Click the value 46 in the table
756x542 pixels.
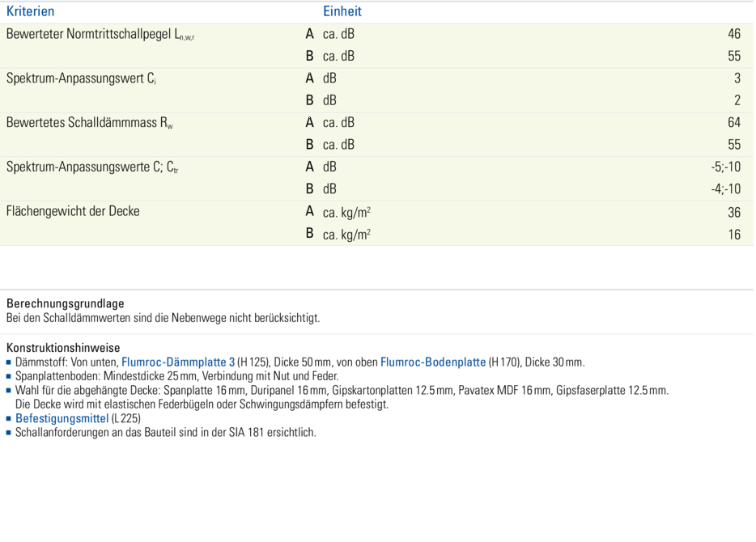[733, 35]
